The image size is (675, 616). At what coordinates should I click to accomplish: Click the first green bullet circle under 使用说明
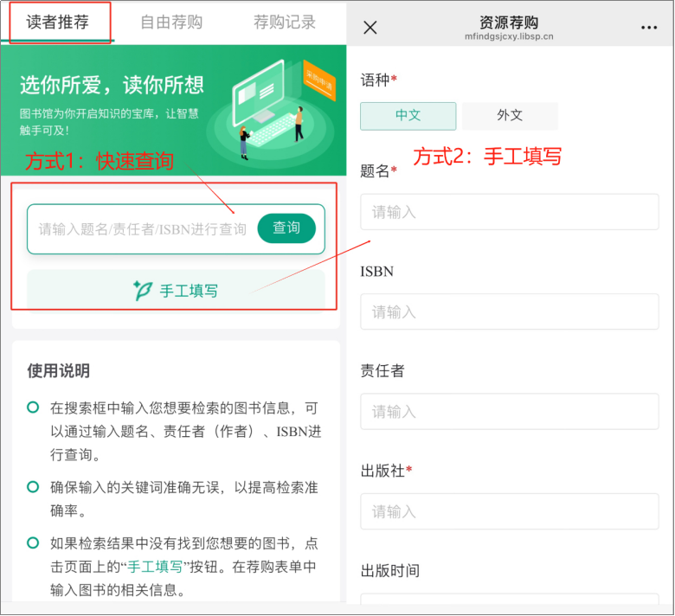coord(33,407)
